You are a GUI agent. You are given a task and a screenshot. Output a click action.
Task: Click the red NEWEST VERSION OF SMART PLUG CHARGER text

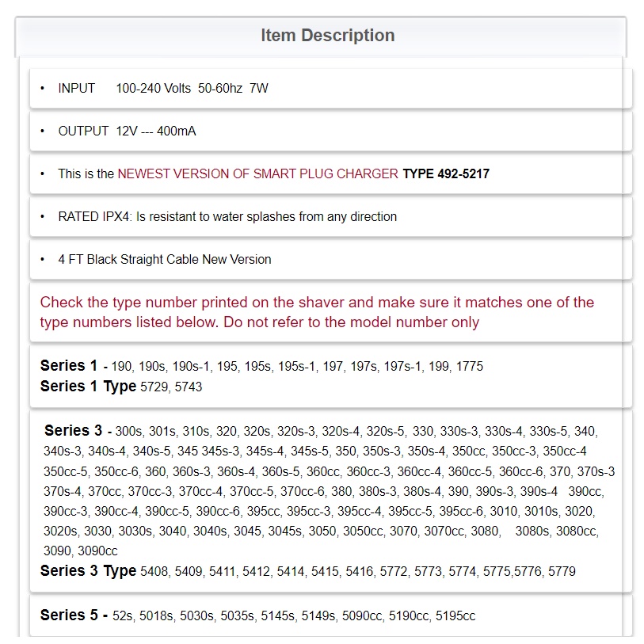coord(257,174)
